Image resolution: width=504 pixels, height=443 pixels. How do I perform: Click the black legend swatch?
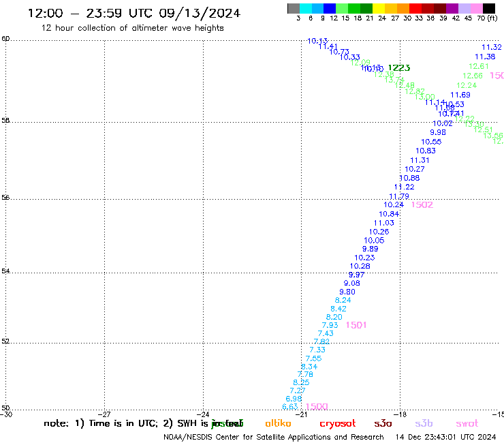coord(488,8)
